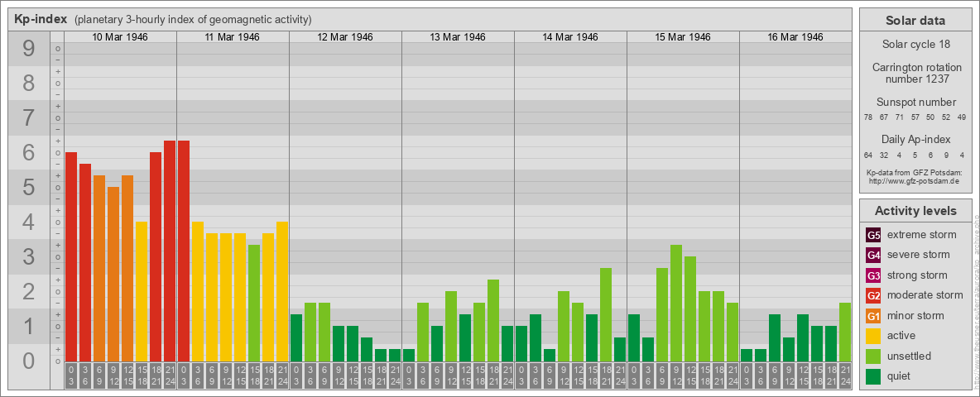Click the '15 Mar 1946' date header
The height and width of the screenshot is (397, 980).
[x=683, y=37]
